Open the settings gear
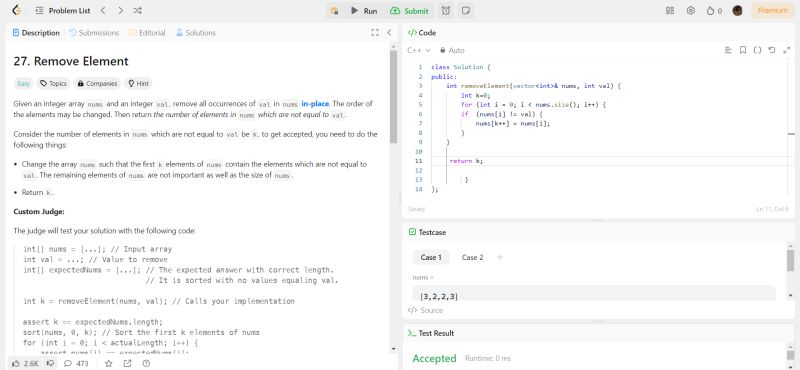Image resolution: width=800 pixels, height=370 pixels. tap(691, 11)
